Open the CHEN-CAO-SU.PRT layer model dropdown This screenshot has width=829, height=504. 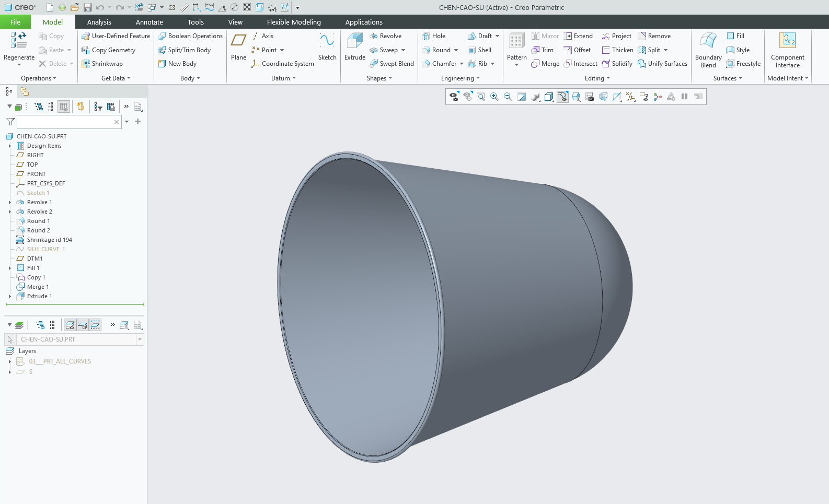[x=140, y=339]
